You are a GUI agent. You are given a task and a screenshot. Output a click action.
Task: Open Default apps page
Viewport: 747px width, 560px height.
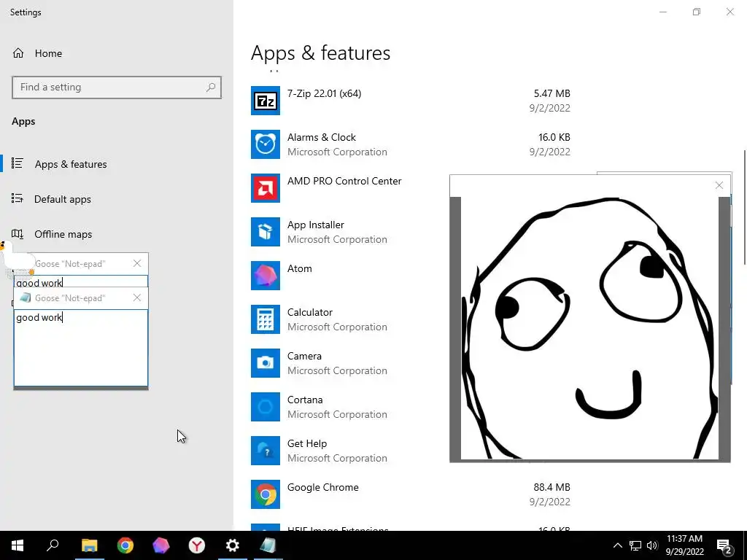[63, 199]
